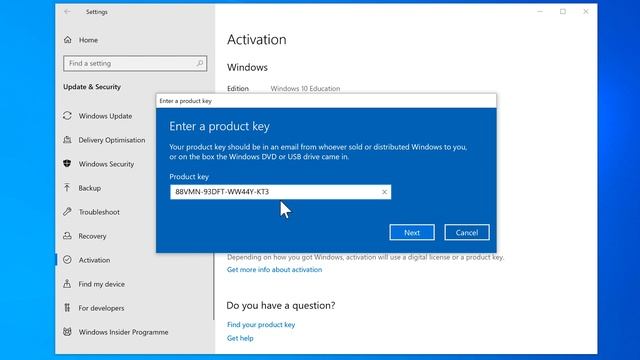Screen dimensions: 640x360
Task: Click the Delivery Optimisation icon
Action: 67,140
